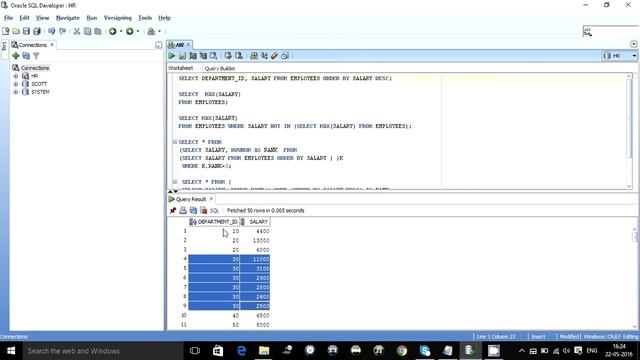Go forward with green Forward arrow
The height and width of the screenshot is (360, 640).
(130, 31)
